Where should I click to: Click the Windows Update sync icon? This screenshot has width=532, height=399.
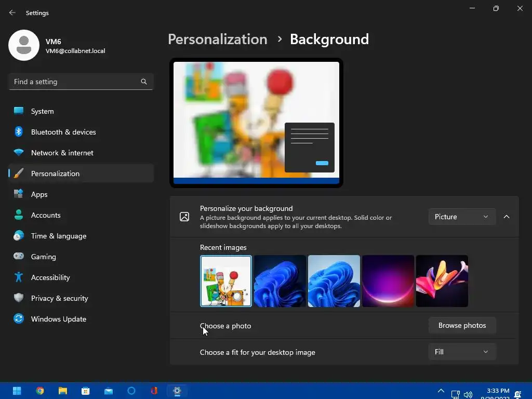coord(19,318)
